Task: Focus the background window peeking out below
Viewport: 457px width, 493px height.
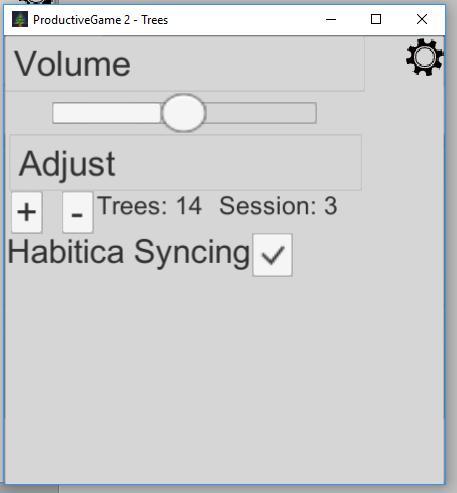Action: [30, 489]
